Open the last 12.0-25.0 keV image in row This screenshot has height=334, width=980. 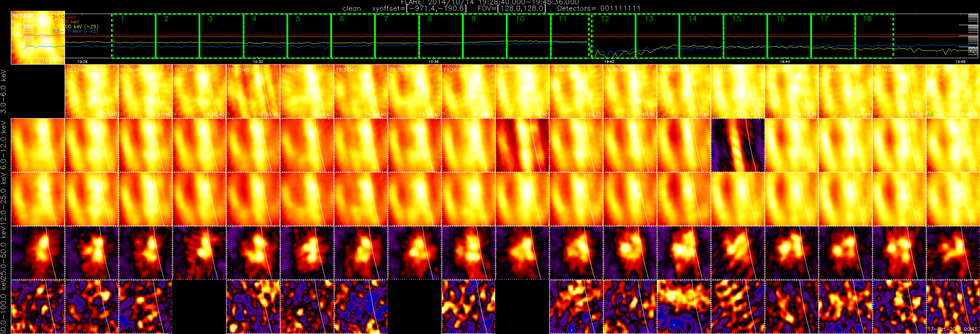(953, 199)
